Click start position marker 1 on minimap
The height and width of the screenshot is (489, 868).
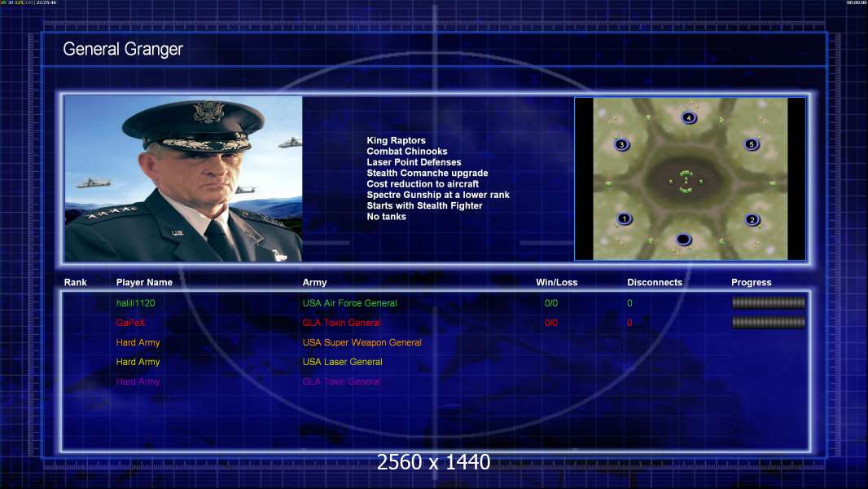tap(624, 218)
